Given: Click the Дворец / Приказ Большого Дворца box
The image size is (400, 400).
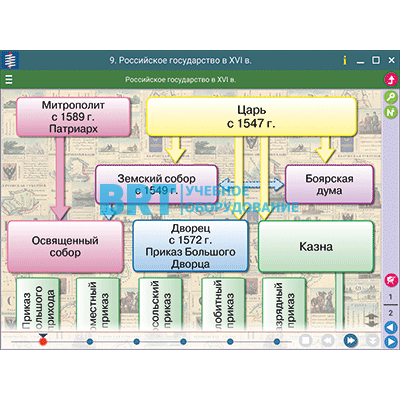Looking at the screenshot, I should pyautogui.click(x=191, y=246).
